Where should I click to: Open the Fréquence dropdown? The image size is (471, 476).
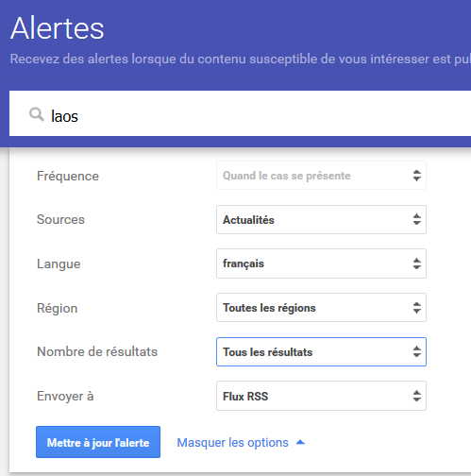(x=321, y=176)
